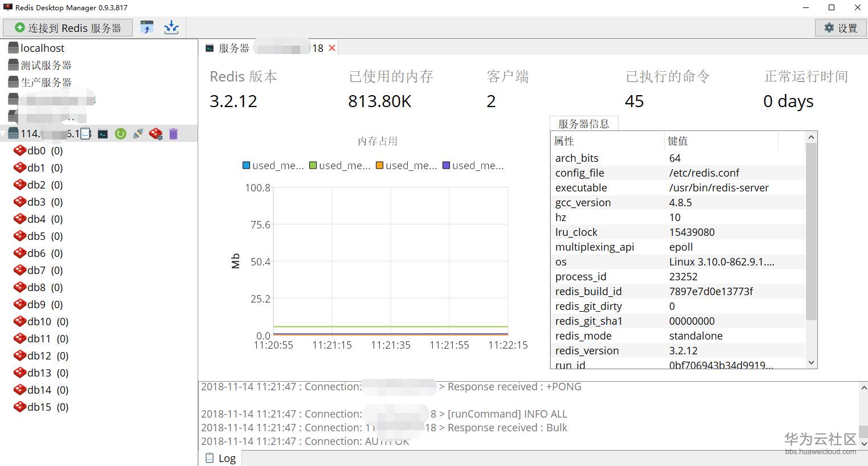This screenshot has width=868, height=466.
Task: Collapse the 114 connection tree node
Action: pos(3,134)
